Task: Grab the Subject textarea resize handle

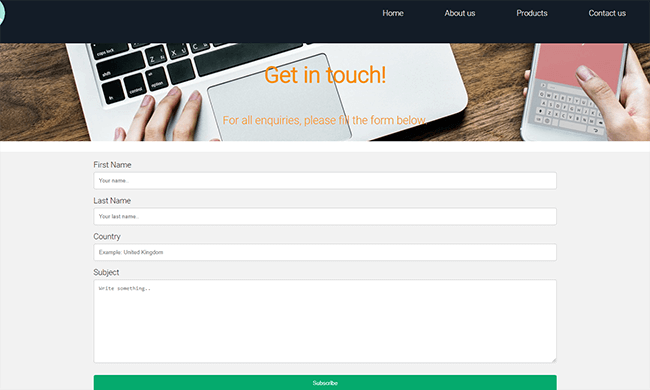Action: pyautogui.click(x=554, y=361)
